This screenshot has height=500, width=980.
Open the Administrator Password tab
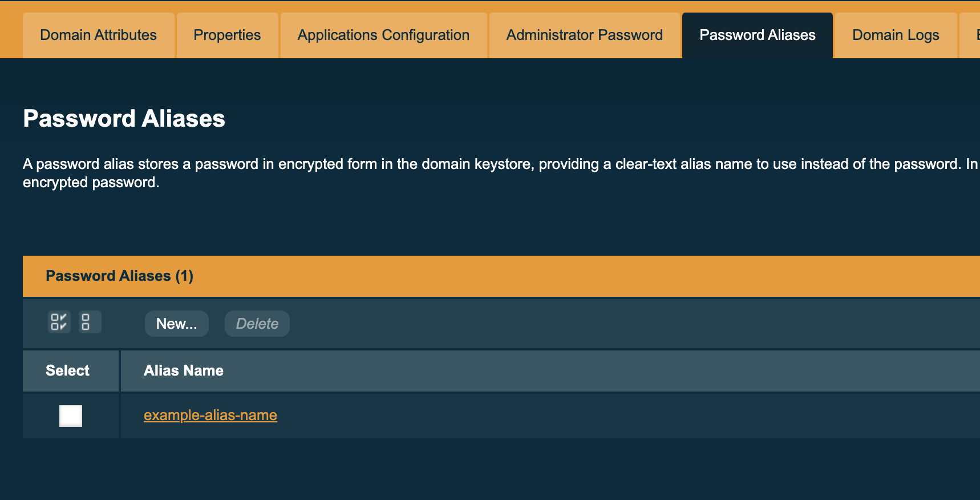pyautogui.click(x=584, y=35)
